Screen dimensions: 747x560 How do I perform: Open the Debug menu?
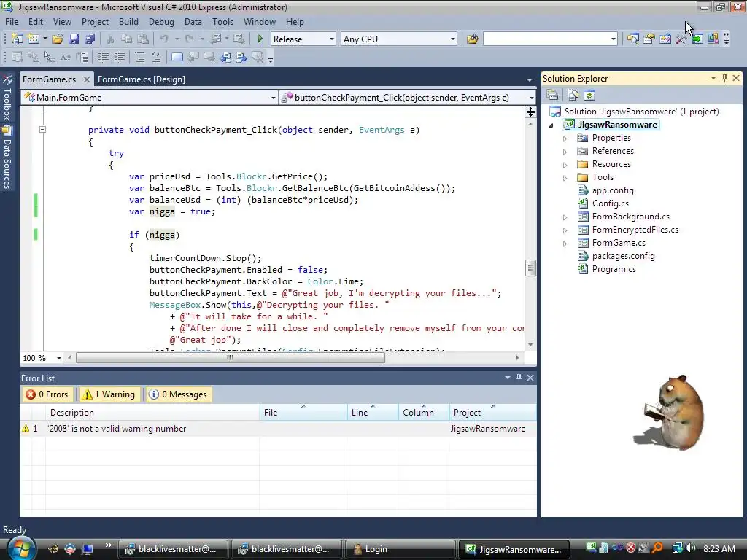(x=161, y=22)
